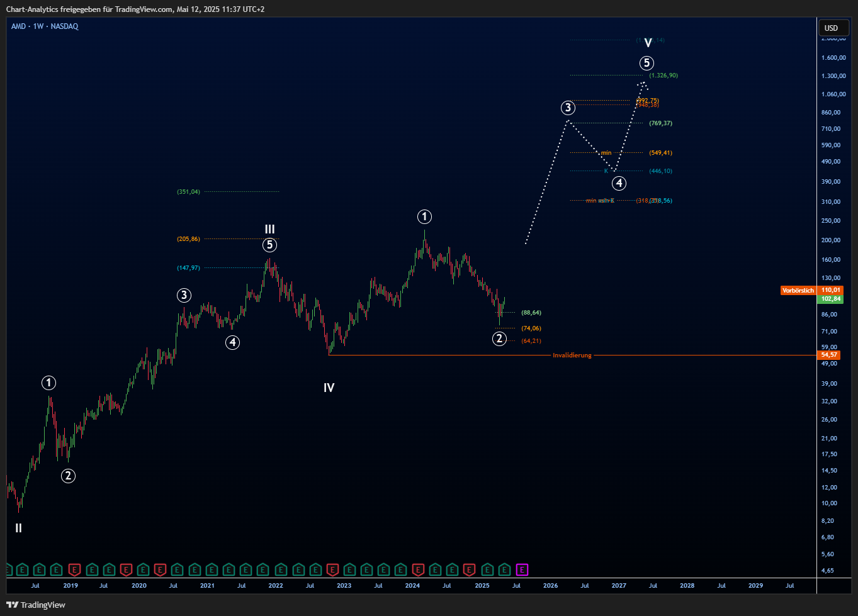
Task: Click the purple upcoming earnings marker
Action: [522, 570]
